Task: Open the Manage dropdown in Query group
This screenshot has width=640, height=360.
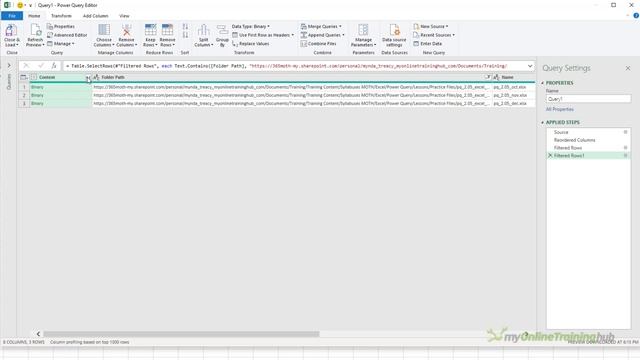Action: point(61,44)
